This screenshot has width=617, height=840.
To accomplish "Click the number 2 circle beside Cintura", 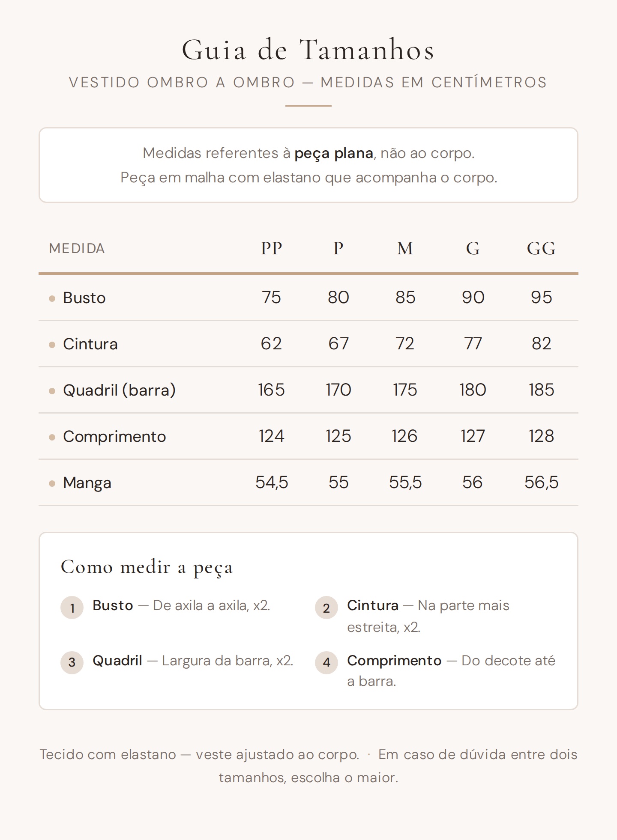I will [x=326, y=608].
